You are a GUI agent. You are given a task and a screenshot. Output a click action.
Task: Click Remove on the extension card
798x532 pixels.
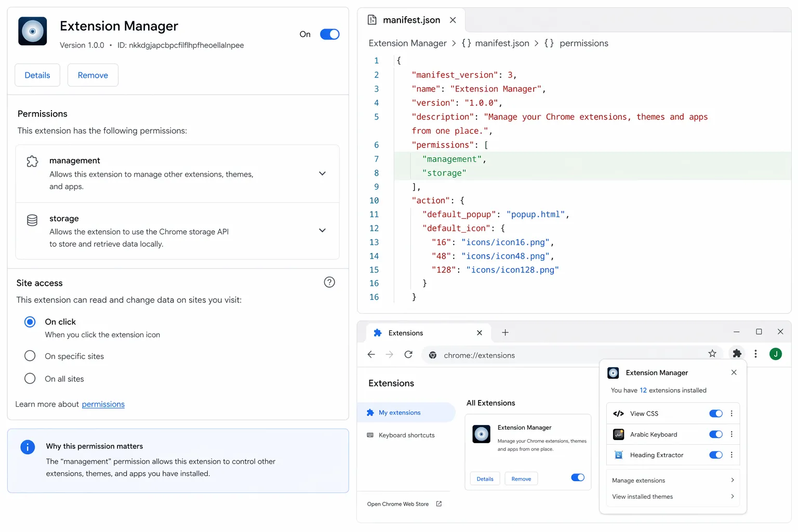(521, 479)
